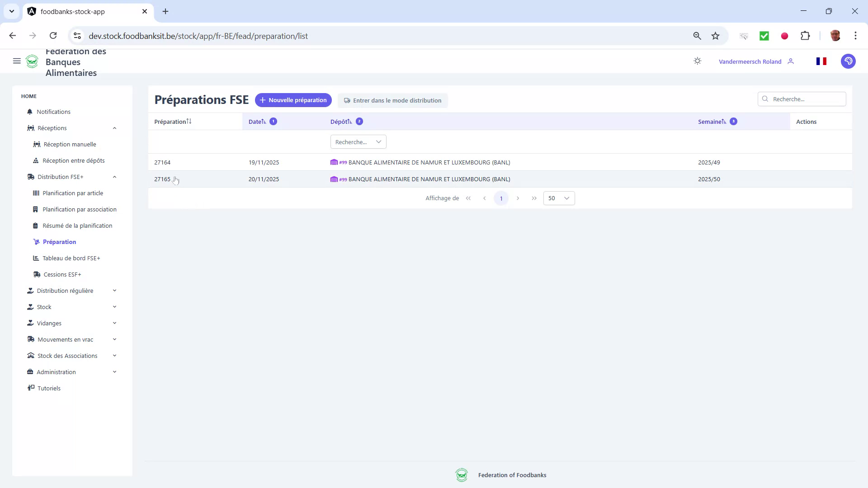Toggle the dark mode theme
The width and height of the screenshot is (868, 488).
click(x=697, y=61)
